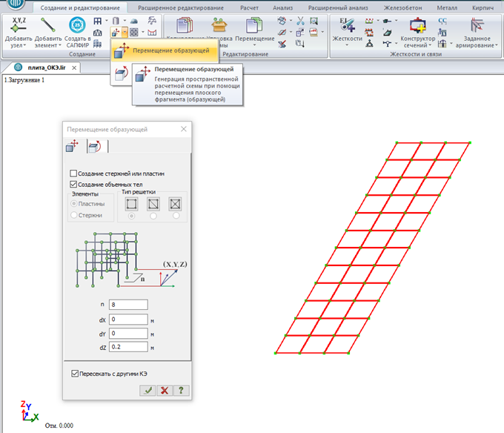Open the Расширенный анализ ribbon tab
The height and width of the screenshot is (433, 504).
click(x=338, y=7)
